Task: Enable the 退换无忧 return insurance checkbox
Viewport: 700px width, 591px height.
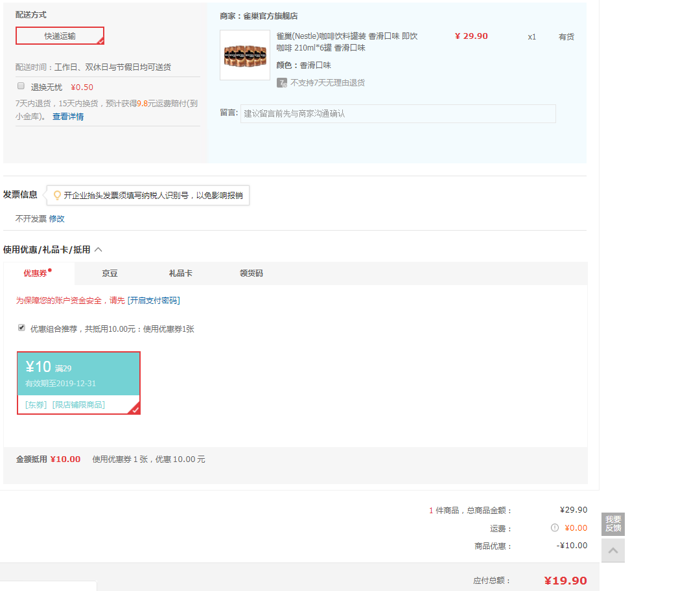Action: click(x=21, y=86)
